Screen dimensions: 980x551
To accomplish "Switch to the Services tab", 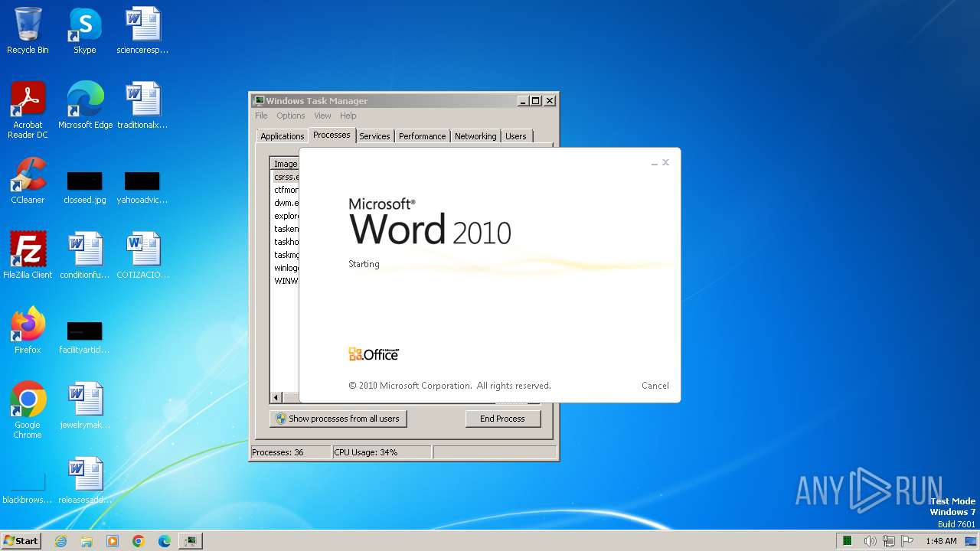I will 374,136.
